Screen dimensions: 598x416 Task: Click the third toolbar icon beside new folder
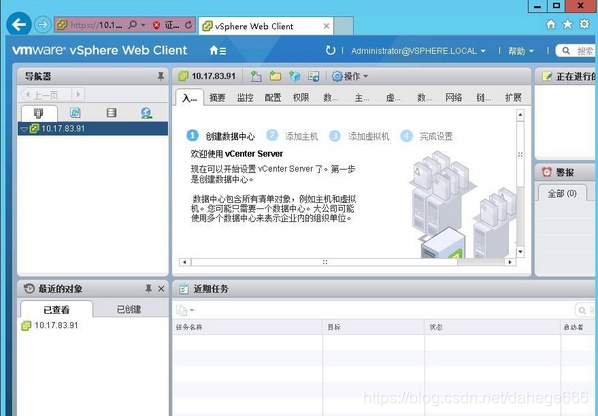pos(294,76)
